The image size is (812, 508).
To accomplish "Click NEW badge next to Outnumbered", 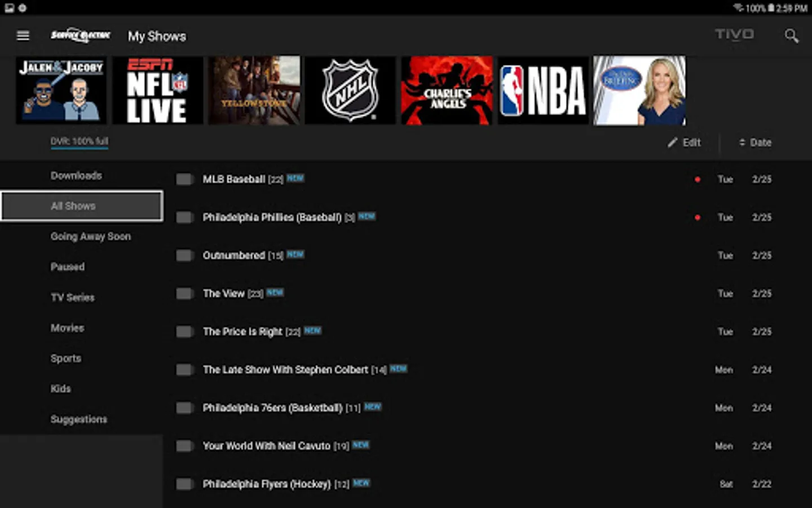I will coord(295,254).
